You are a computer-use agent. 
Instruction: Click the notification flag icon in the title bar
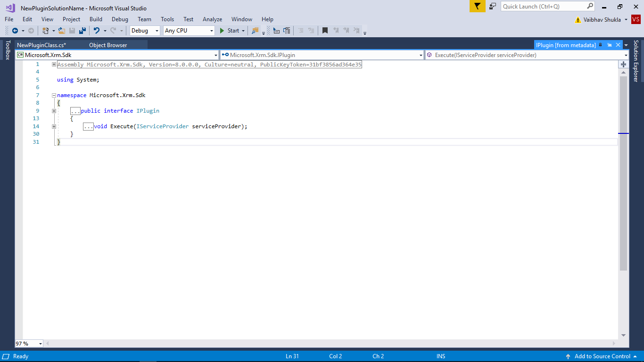[x=477, y=6]
